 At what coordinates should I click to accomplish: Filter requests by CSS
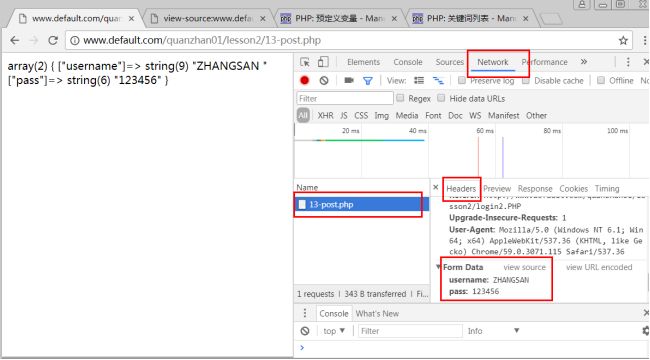361,115
